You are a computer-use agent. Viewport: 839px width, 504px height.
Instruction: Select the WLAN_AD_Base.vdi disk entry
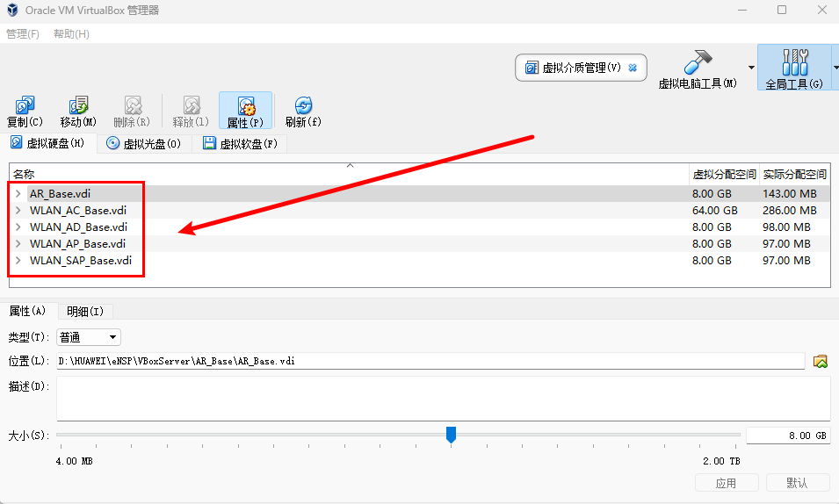(x=79, y=227)
